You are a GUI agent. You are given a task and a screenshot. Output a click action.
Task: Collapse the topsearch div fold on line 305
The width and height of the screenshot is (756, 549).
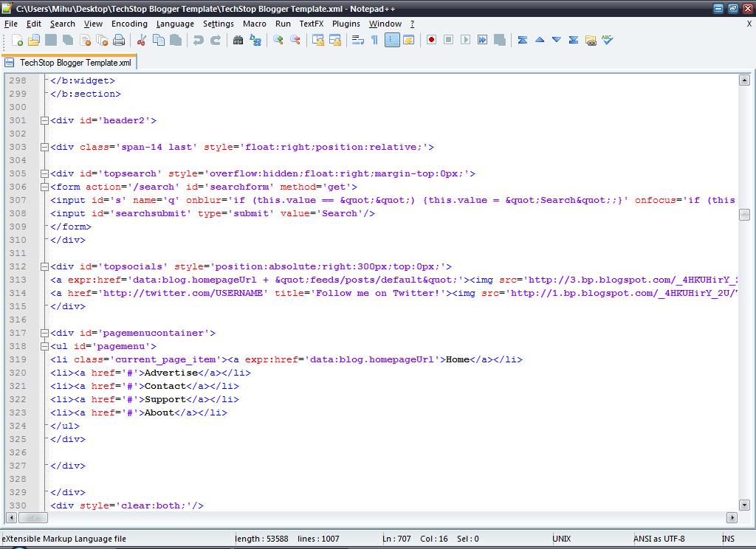pos(44,173)
